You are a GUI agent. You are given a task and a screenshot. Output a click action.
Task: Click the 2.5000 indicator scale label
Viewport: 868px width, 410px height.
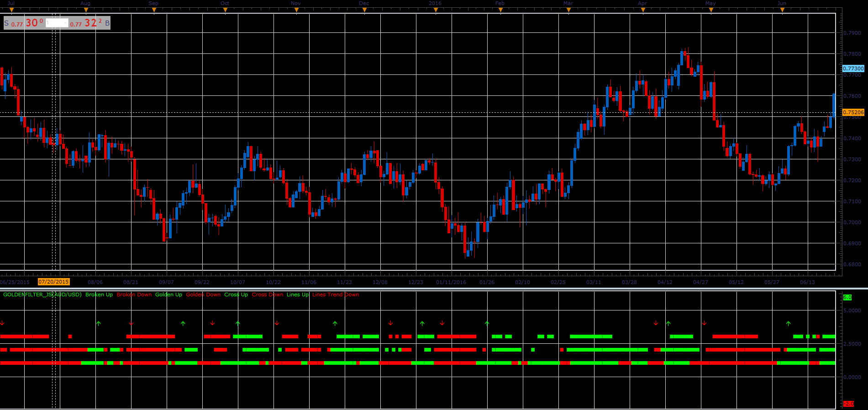[x=853, y=344]
